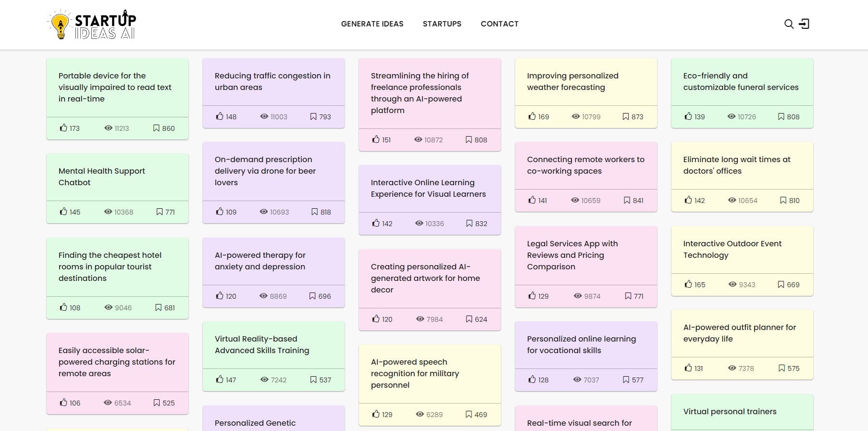
Task: Like the AI-powered speech recognition idea
Action: 376,414
